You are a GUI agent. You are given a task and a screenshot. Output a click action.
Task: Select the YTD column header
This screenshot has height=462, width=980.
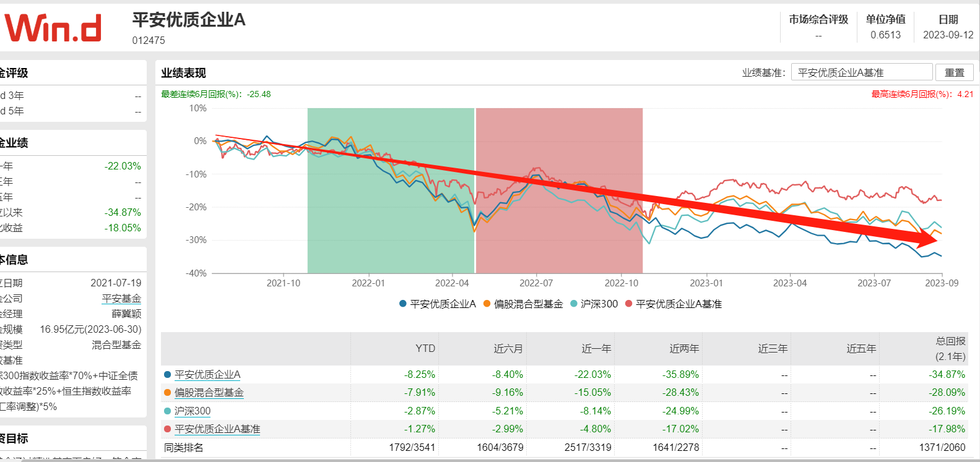425,349
